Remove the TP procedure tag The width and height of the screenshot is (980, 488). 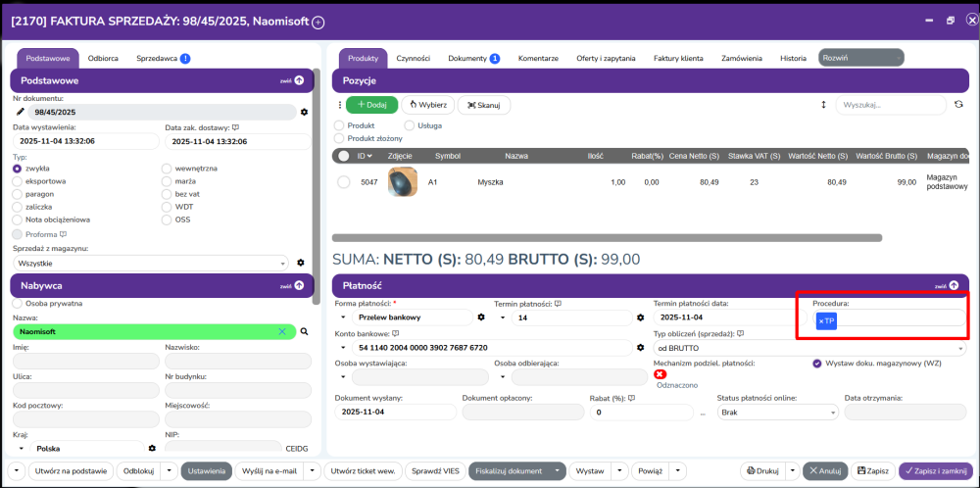[x=820, y=321]
